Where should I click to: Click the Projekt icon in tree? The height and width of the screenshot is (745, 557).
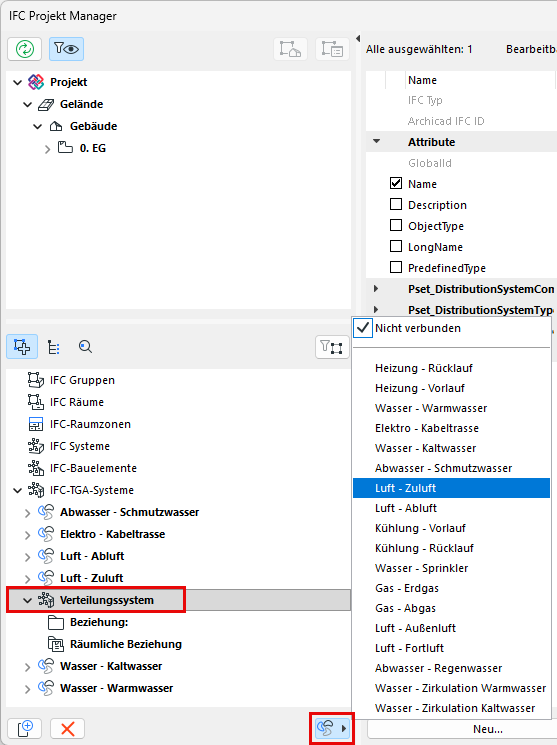point(36,82)
